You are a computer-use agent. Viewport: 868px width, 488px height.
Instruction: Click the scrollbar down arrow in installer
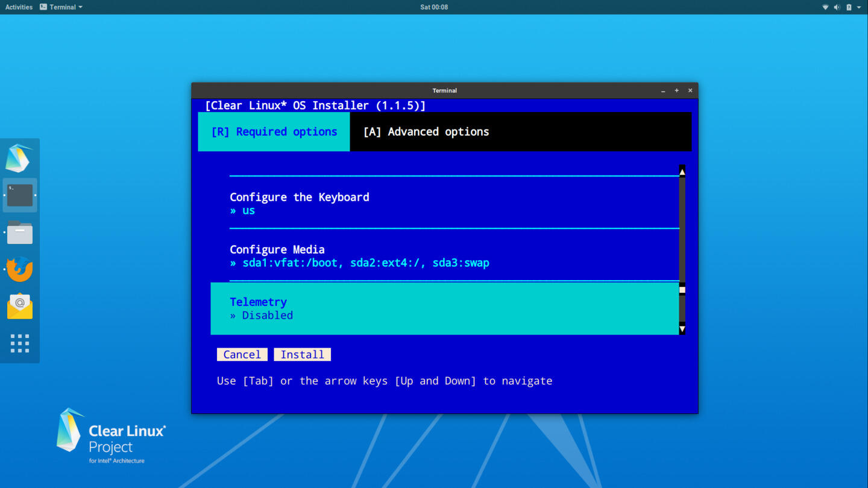tap(682, 328)
